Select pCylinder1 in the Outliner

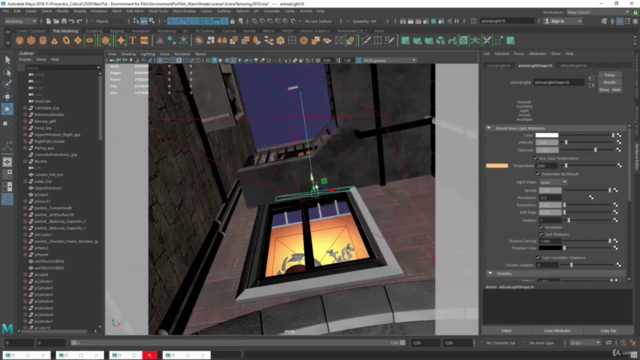[x=44, y=281]
